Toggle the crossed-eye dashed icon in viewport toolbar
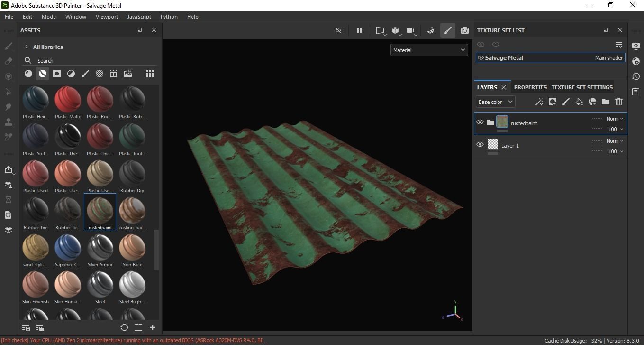Image resolution: width=644 pixels, height=345 pixels. click(x=338, y=30)
